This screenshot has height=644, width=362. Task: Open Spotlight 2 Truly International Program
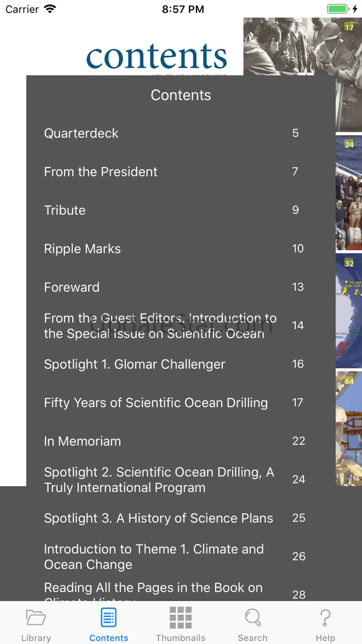tap(159, 480)
